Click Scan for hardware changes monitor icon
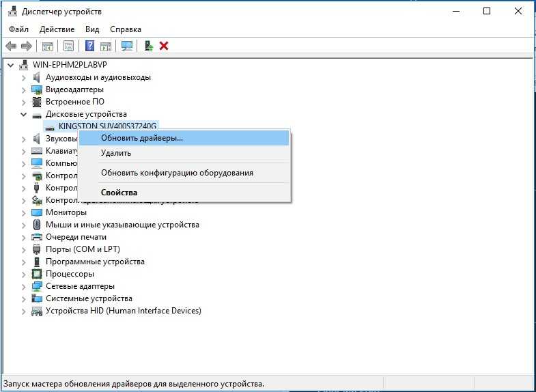The height and width of the screenshot is (392, 536). pos(127,46)
